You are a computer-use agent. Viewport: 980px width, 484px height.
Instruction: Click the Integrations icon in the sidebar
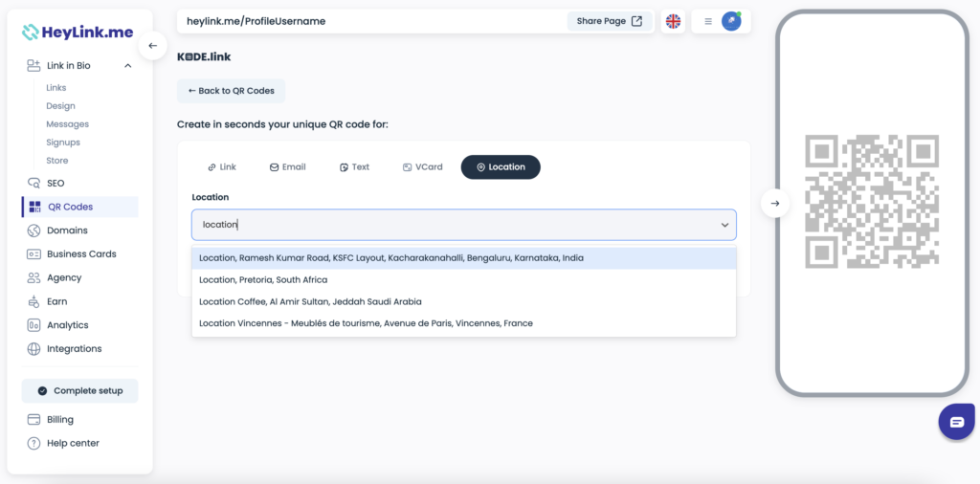click(x=33, y=349)
